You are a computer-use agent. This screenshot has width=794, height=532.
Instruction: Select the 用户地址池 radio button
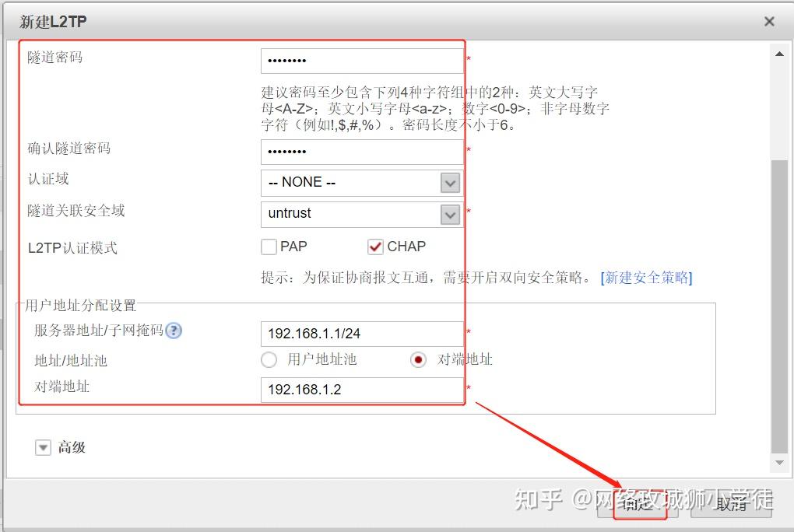[269, 360]
